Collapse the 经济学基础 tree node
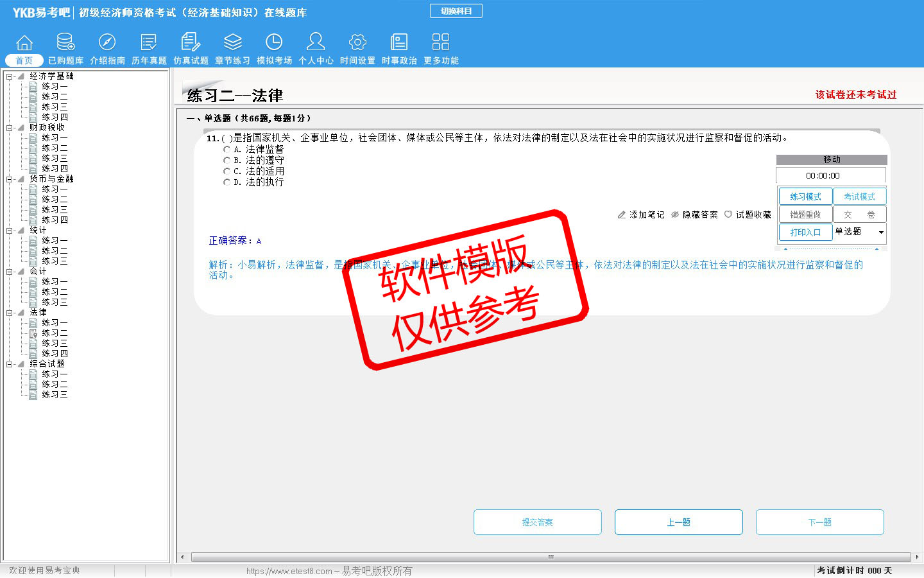924x578 pixels. [x=10, y=76]
